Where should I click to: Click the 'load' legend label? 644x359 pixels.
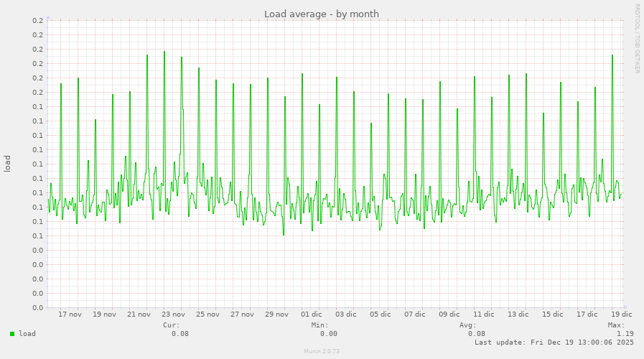(27, 334)
